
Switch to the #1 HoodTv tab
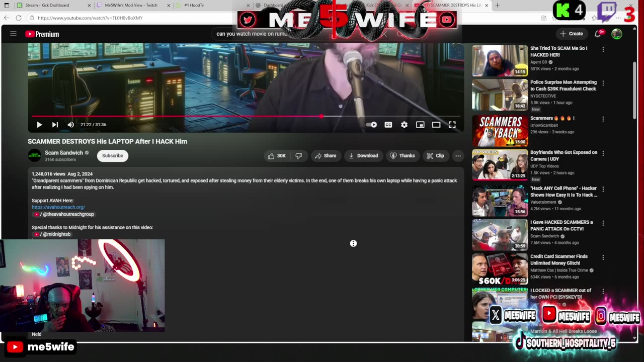coord(211,6)
